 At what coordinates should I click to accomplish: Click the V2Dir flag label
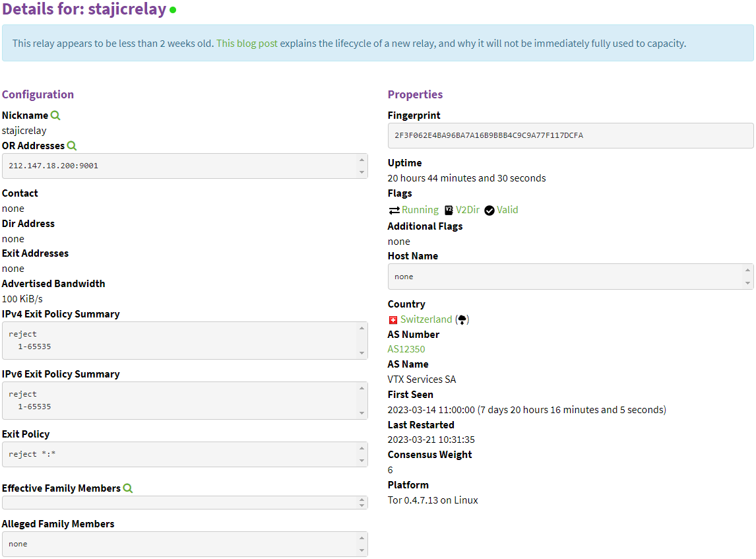click(468, 210)
